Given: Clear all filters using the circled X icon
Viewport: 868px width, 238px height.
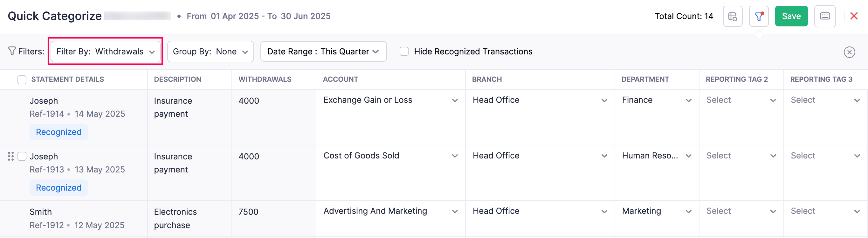Looking at the screenshot, I should (850, 52).
